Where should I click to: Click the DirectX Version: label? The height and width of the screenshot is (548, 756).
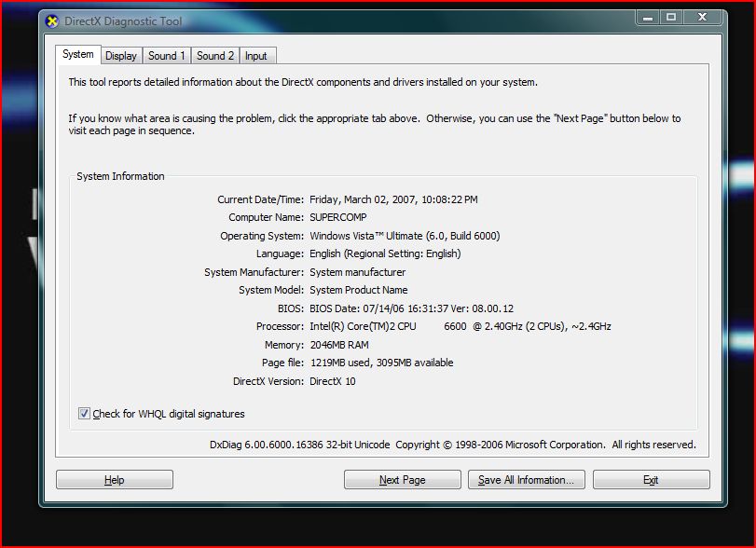[x=268, y=381]
